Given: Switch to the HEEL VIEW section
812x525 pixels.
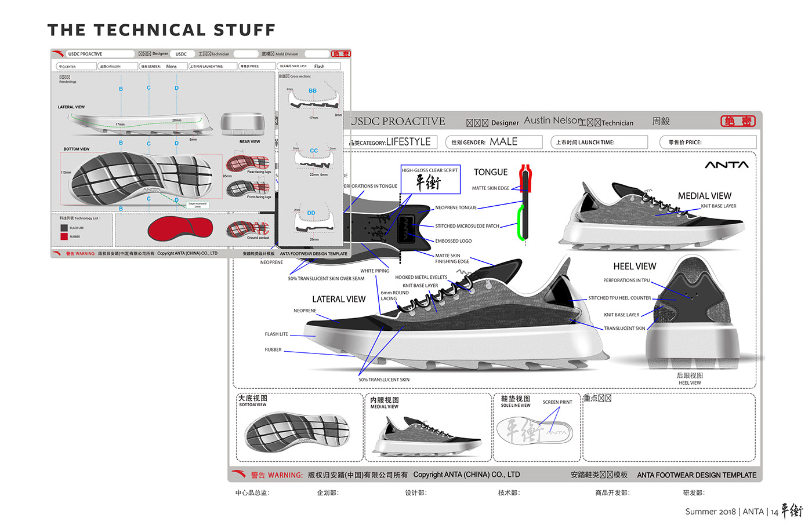Looking at the screenshot, I should point(635,267).
